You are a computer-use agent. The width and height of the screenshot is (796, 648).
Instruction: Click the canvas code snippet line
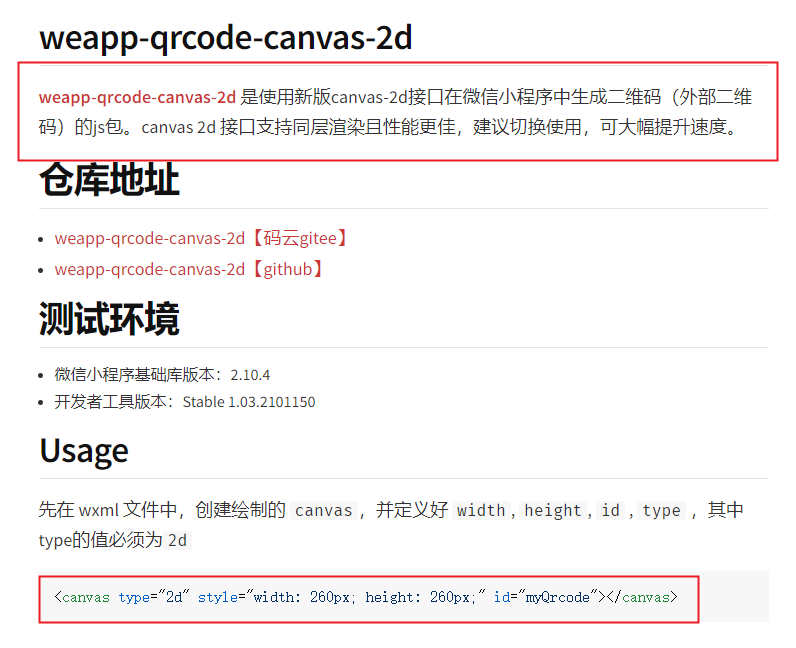366,597
